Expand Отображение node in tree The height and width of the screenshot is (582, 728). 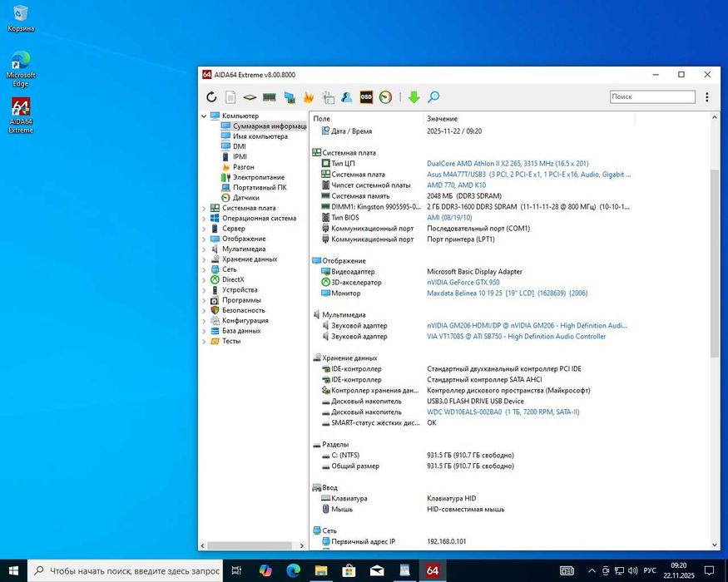(x=204, y=239)
